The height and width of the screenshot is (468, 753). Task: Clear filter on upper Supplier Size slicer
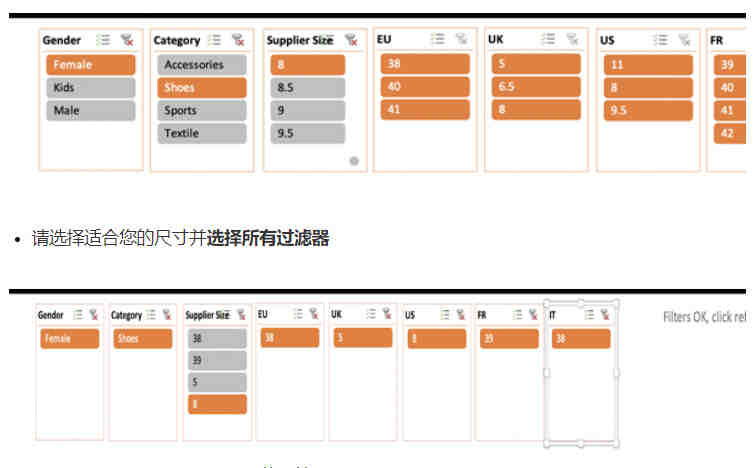click(x=351, y=40)
